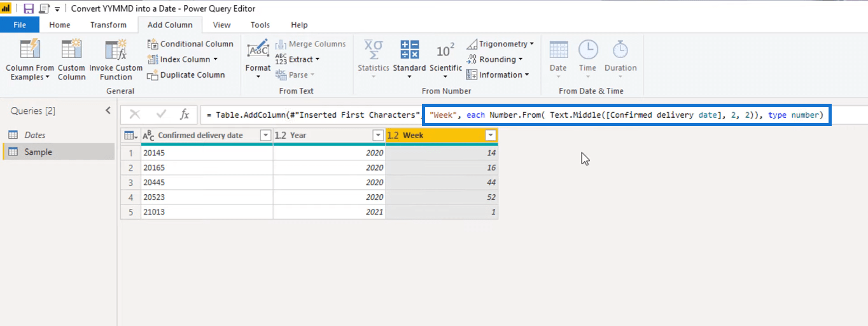868x326 pixels.
Task: Open quick access toolbar dropdown arrow
Action: 57,9
